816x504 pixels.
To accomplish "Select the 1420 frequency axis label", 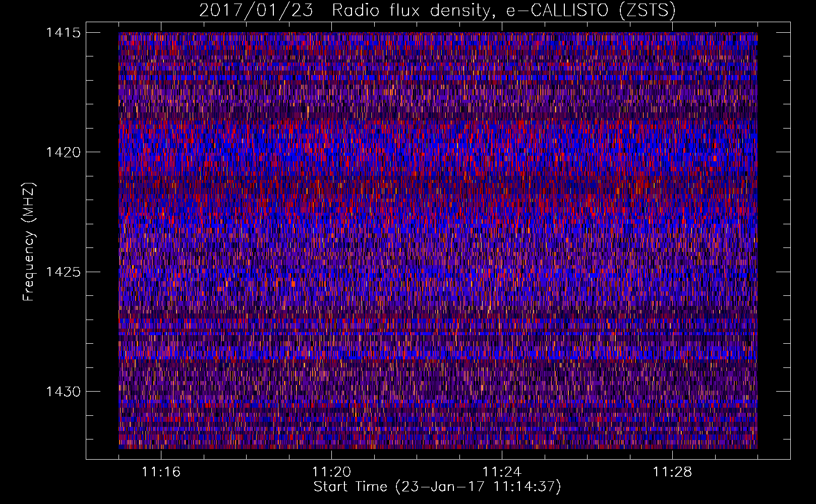I will (x=64, y=152).
